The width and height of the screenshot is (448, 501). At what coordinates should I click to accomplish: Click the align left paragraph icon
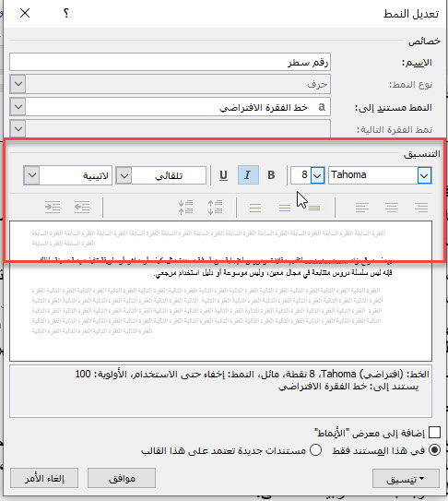click(361, 208)
